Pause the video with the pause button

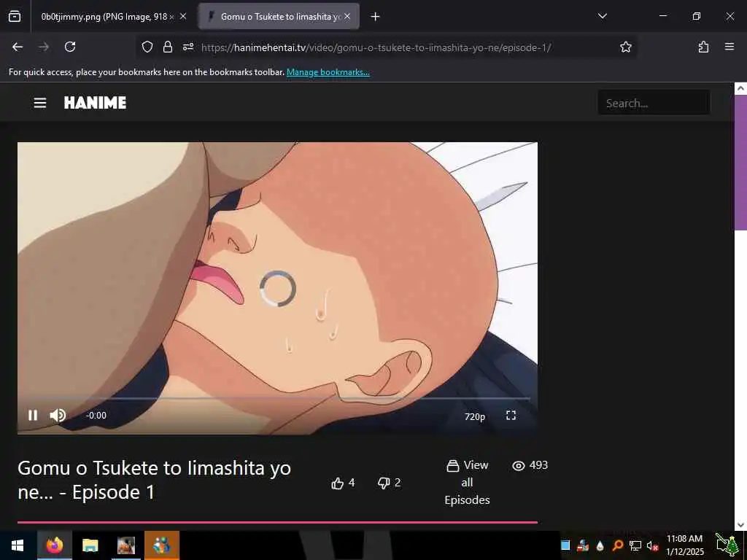tap(33, 415)
